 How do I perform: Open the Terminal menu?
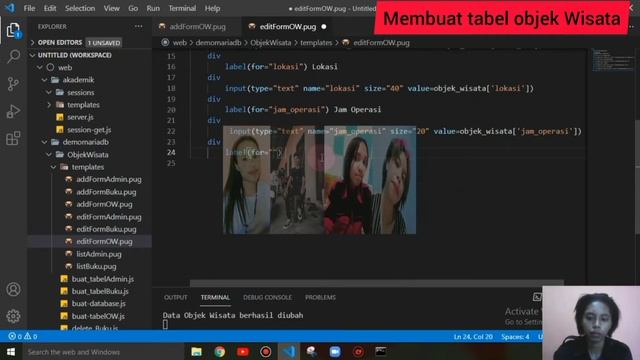pyautogui.click(x=182, y=8)
